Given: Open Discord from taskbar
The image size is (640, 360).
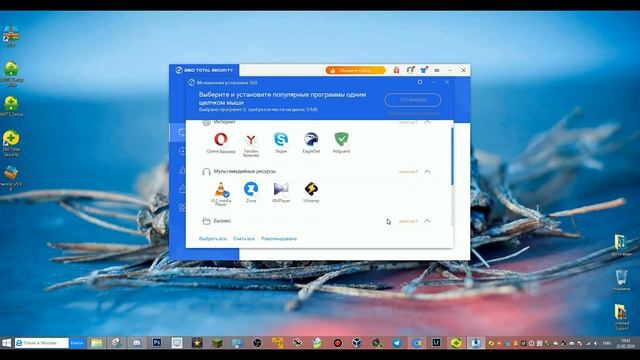Looking at the screenshot, I should (x=137, y=343).
